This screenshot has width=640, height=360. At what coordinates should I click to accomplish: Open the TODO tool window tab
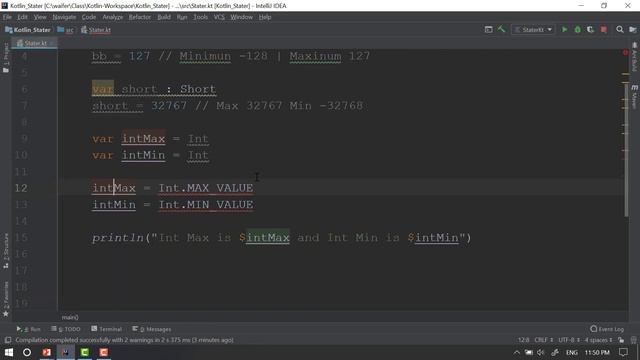(x=65, y=329)
